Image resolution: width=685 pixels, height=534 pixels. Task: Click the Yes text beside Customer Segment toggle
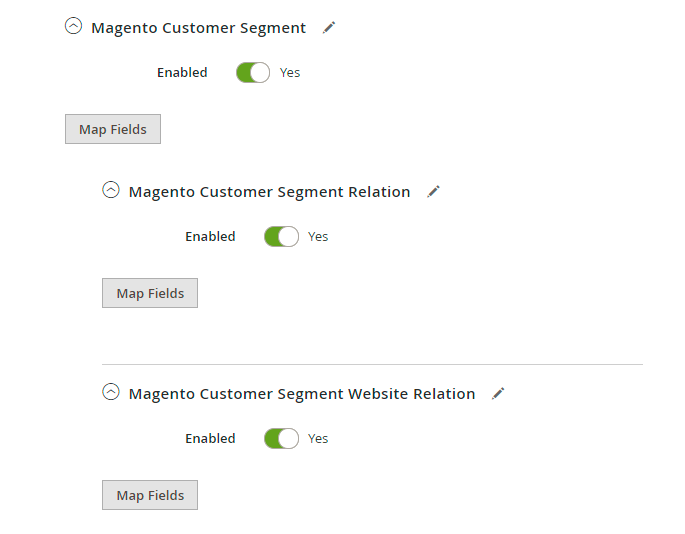click(x=290, y=73)
